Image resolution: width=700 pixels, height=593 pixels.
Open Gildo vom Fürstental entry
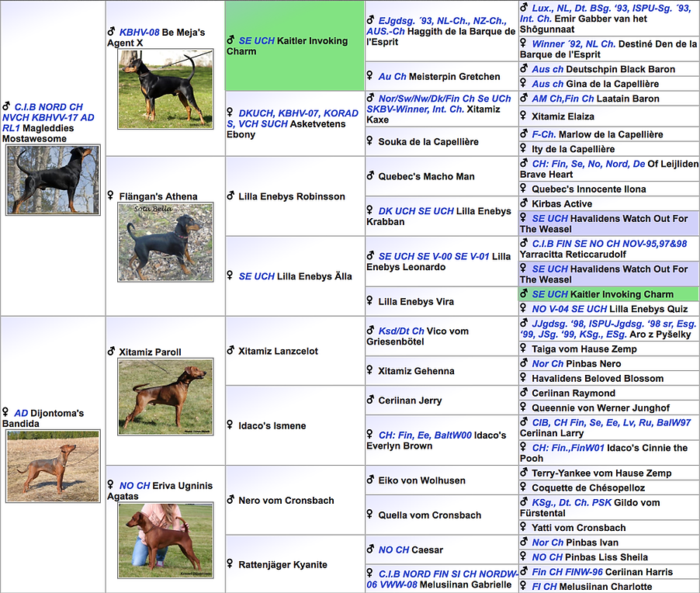590,508
